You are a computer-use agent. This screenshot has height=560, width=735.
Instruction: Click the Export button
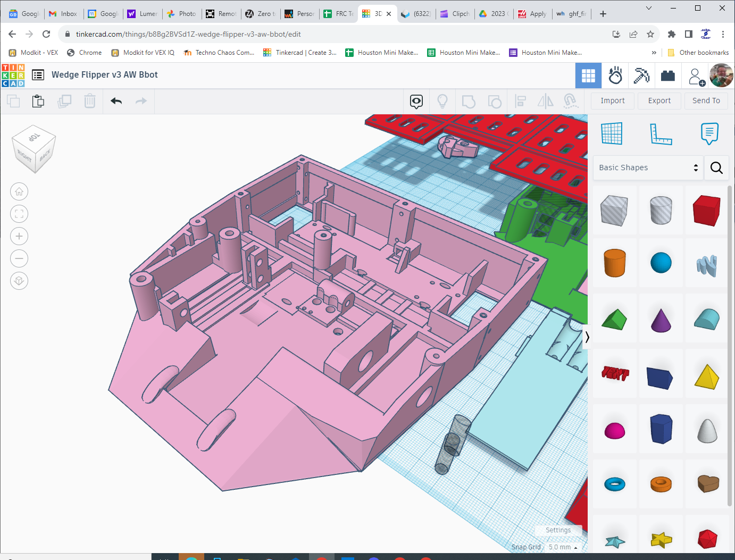tap(659, 101)
